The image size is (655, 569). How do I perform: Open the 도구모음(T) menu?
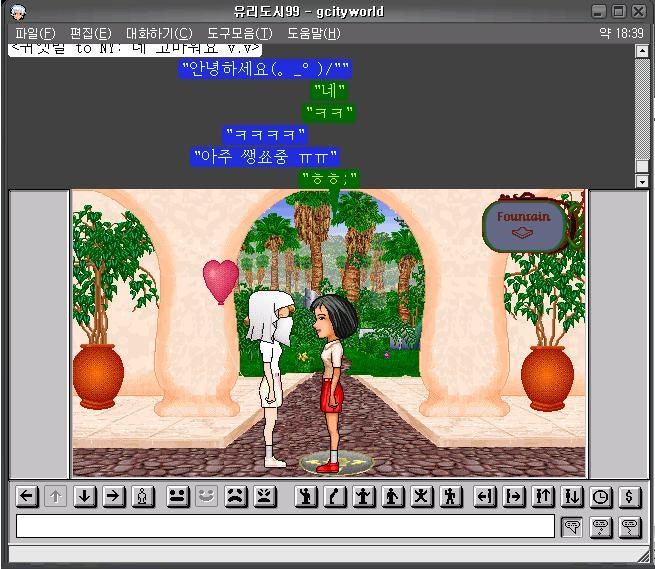239,33
